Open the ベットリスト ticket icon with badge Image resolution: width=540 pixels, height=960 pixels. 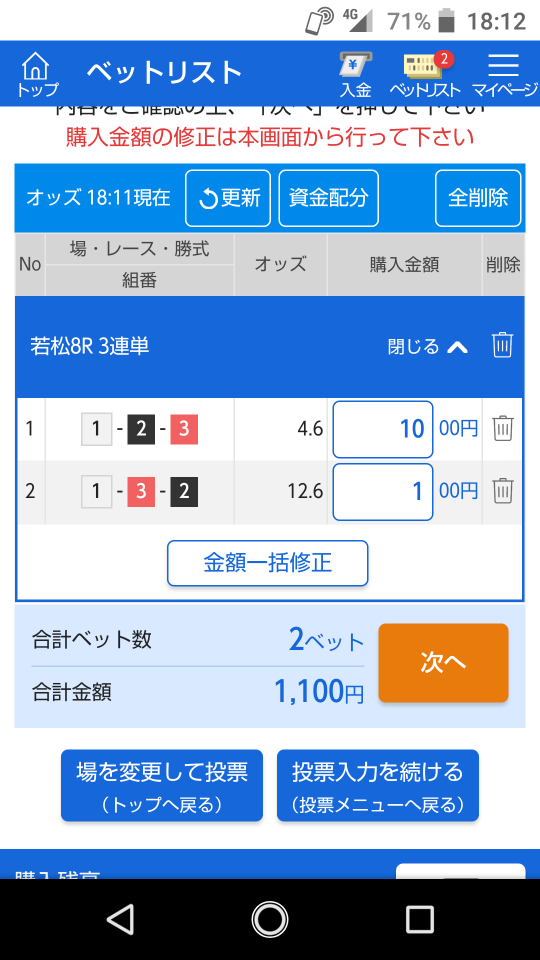tap(426, 74)
